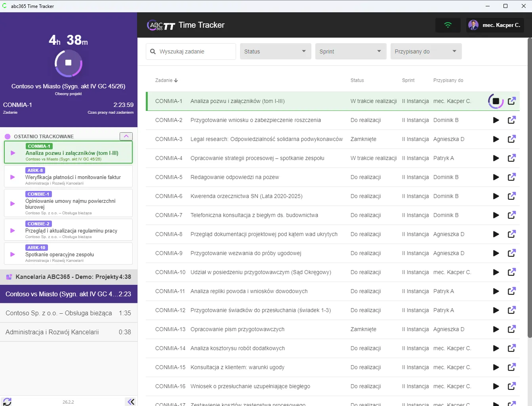Open CONMIA-2 external link icon
The image size is (532, 406).
pyautogui.click(x=512, y=120)
